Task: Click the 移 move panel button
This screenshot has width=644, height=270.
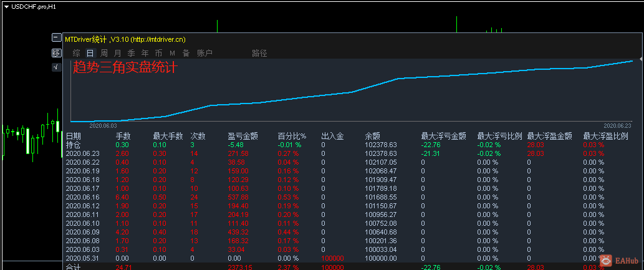Action: click(57, 53)
